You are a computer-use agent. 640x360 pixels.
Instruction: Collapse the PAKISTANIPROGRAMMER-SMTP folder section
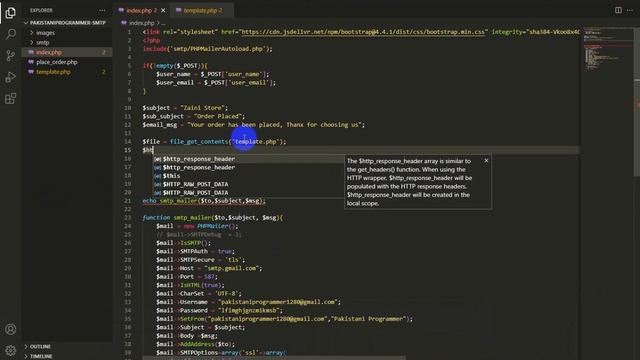67,23
